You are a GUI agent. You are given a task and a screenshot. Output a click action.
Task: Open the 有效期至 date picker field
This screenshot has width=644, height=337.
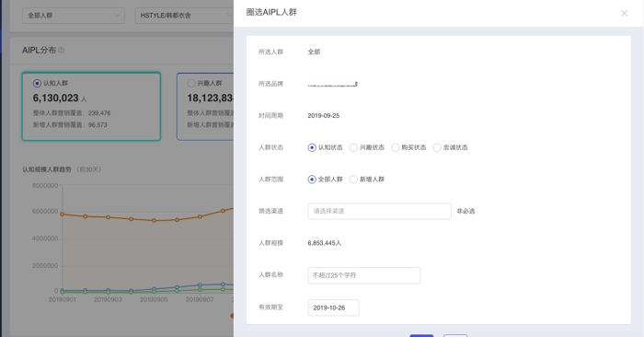333,308
